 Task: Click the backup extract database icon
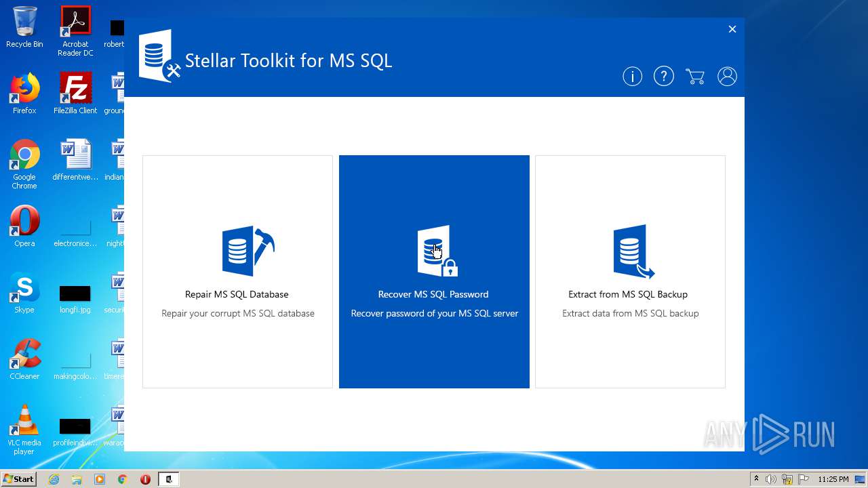(x=633, y=251)
